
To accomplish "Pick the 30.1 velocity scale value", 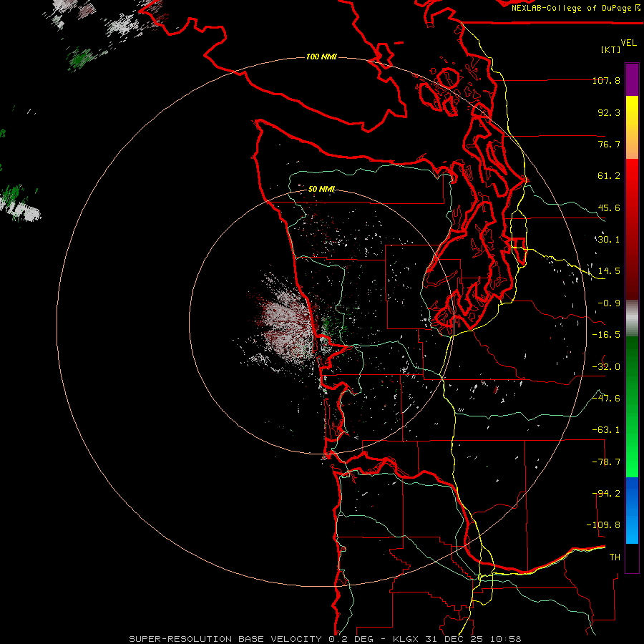I will (x=609, y=240).
